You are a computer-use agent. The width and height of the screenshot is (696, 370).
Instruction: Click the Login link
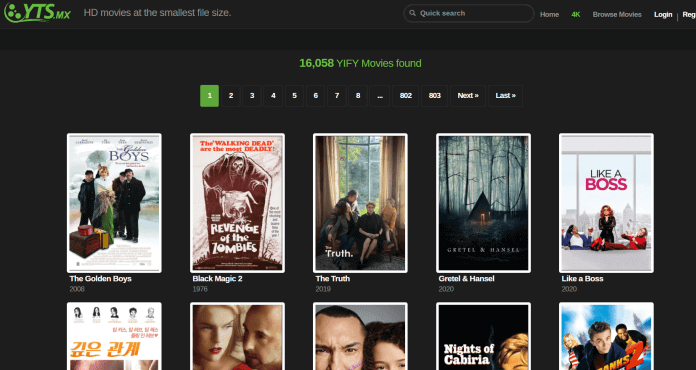point(663,15)
